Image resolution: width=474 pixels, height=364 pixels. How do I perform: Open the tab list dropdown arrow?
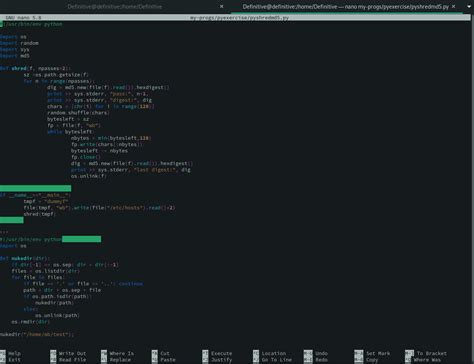coord(469,6)
